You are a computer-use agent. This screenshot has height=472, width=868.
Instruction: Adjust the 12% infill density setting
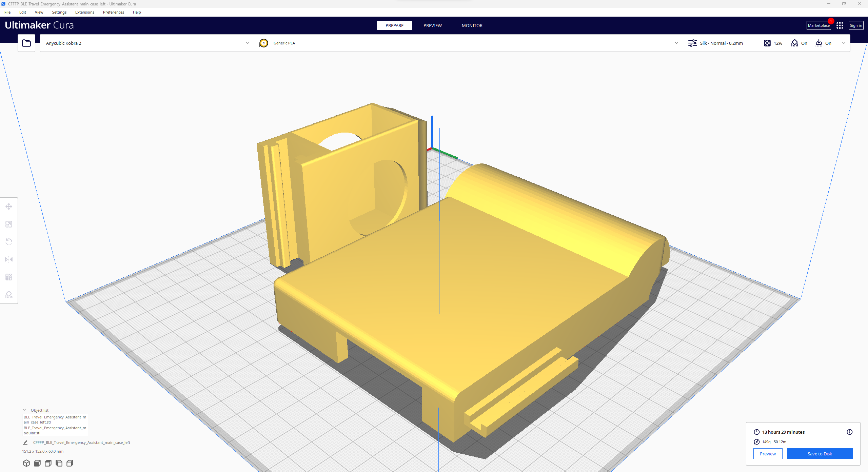click(x=772, y=43)
